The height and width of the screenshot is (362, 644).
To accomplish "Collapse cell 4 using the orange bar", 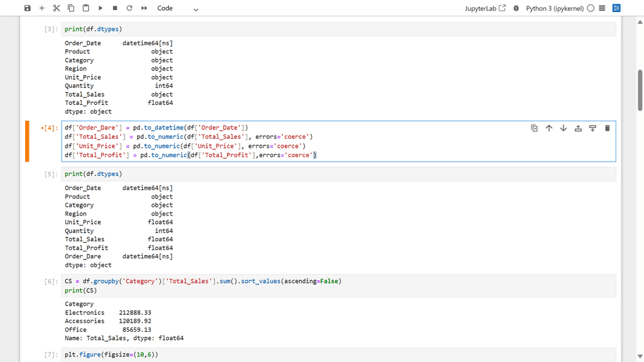I will (27, 141).
